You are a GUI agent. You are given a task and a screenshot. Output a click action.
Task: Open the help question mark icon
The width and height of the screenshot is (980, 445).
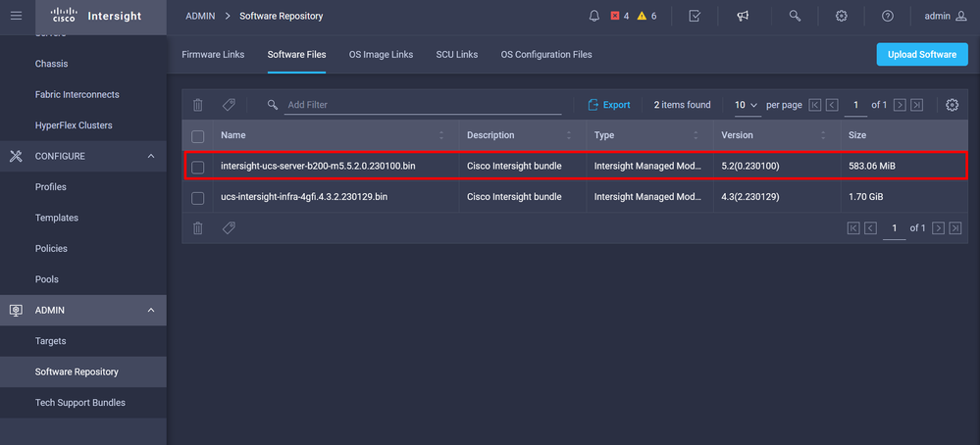888,17
